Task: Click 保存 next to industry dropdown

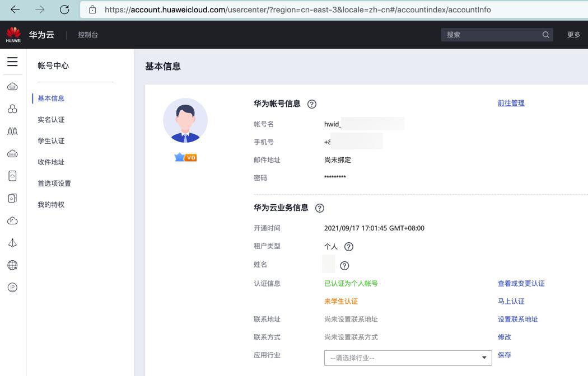Action: [504, 355]
